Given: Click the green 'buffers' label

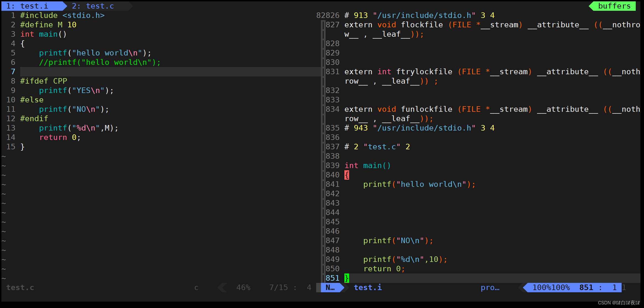Looking at the screenshot, I should [614, 6].
